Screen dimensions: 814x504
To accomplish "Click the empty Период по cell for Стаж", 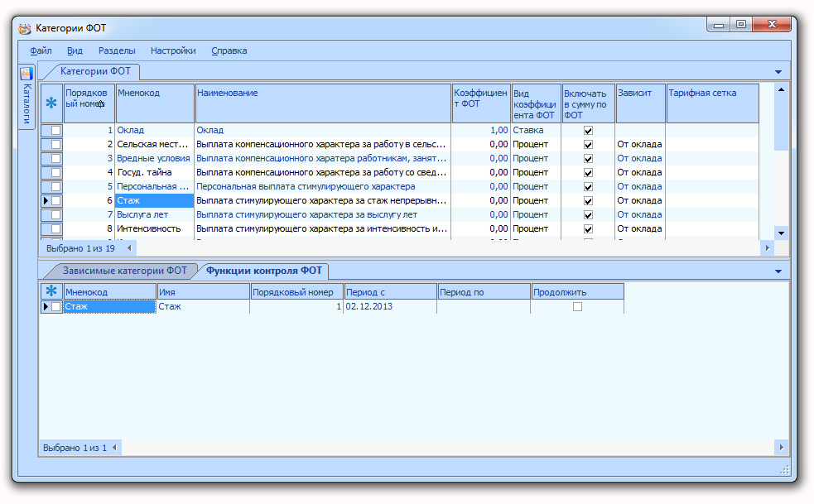I will pos(484,306).
